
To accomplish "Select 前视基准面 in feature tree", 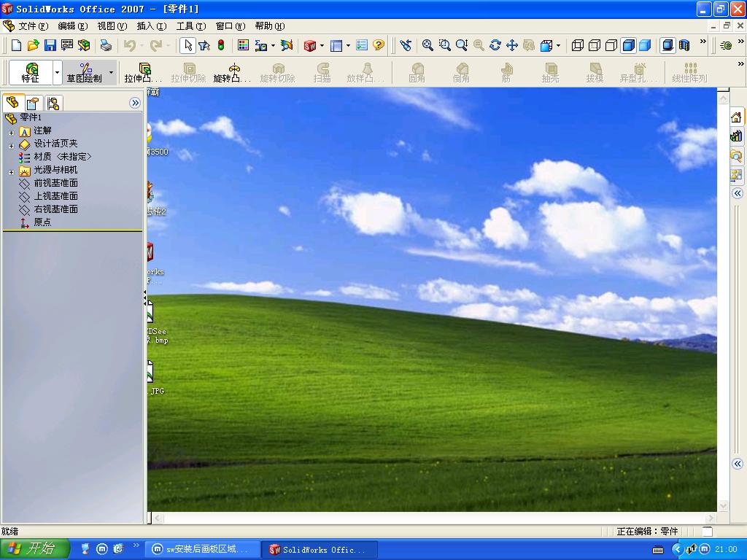I will (55, 183).
